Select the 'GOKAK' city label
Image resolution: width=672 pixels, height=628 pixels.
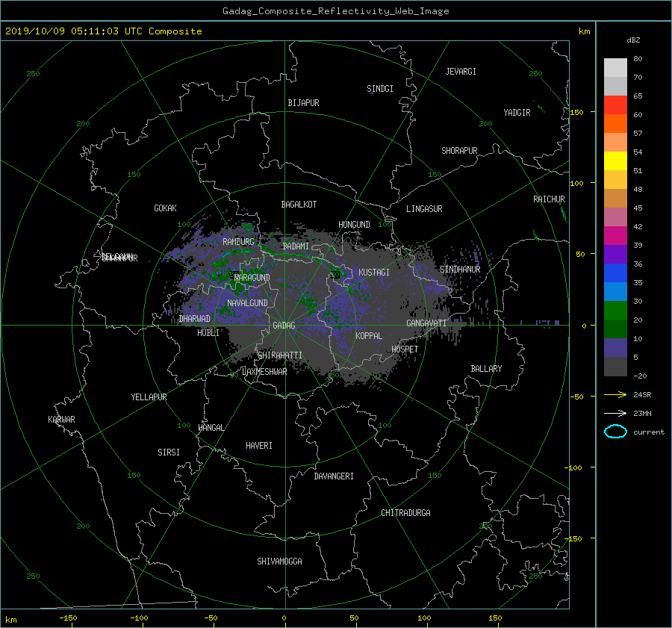pyautogui.click(x=166, y=208)
